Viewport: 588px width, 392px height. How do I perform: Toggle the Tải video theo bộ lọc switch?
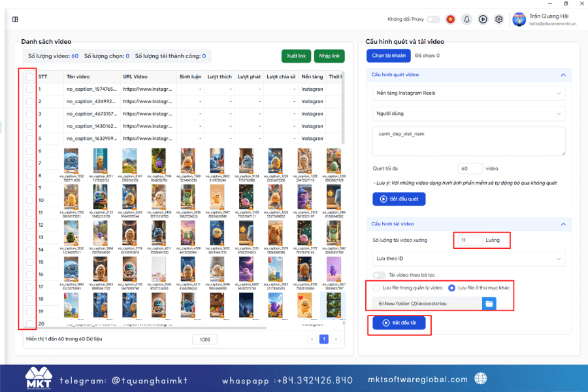tap(379, 275)
